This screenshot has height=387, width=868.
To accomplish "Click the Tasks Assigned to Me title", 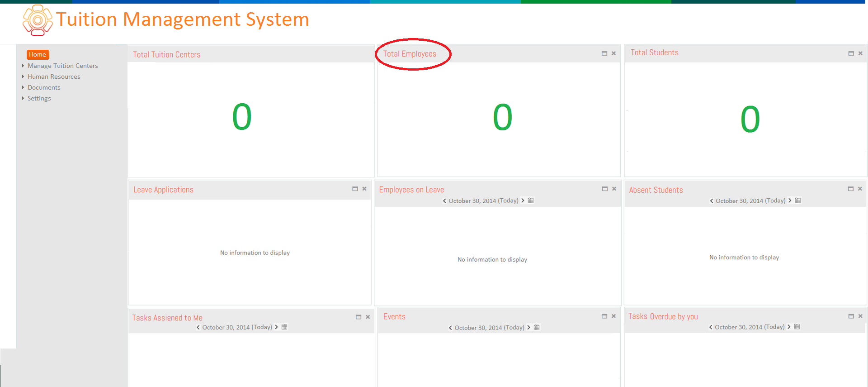I will click(x=167, y=318).
